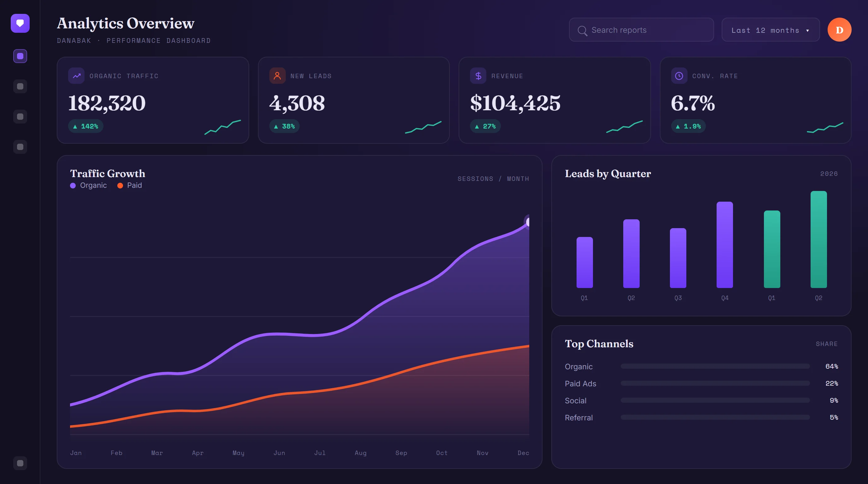This screenshot has width=868, height=484.
Task: Open the Last 12 months dropdown
Action: coord(771,30)
